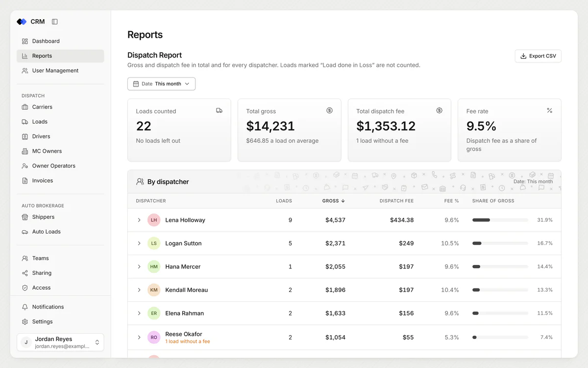The image size is (588, 368).
Task: Sort by the Dispatcher column header
Action: [x=151, y=201]
